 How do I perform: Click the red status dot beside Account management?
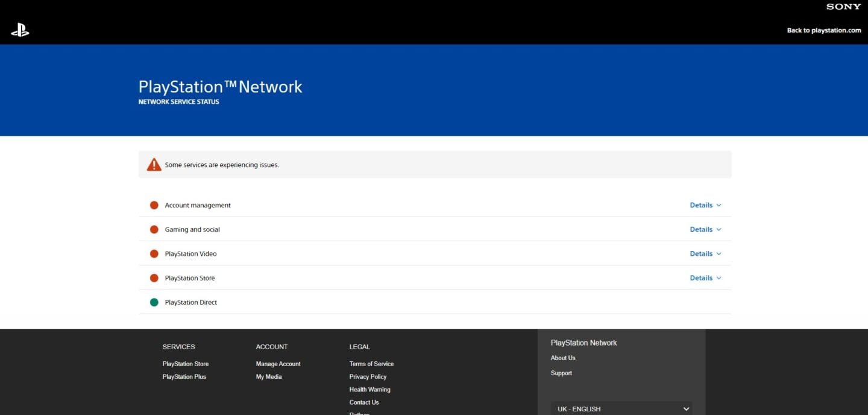pyautogui.click(x=154, y=204)
